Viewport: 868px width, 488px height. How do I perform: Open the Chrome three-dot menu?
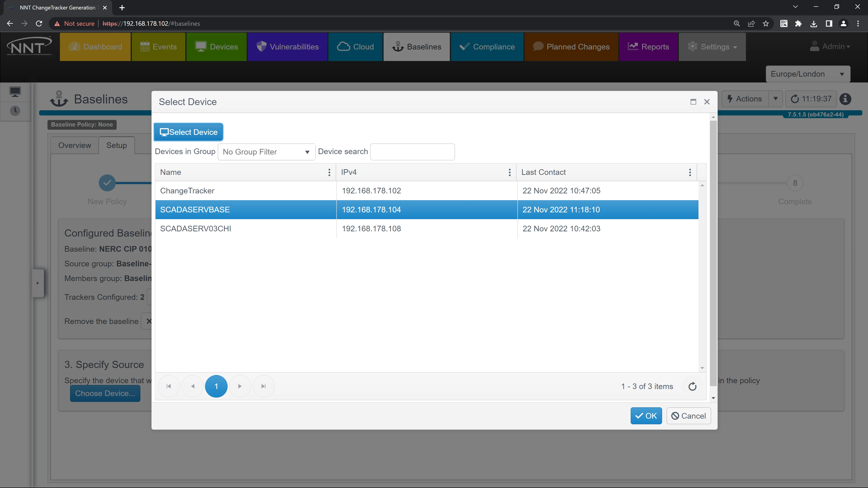pos(858,23)
